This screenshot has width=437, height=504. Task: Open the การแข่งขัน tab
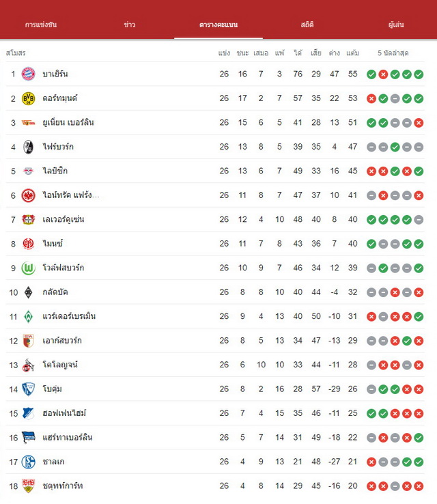coord(41,25)
